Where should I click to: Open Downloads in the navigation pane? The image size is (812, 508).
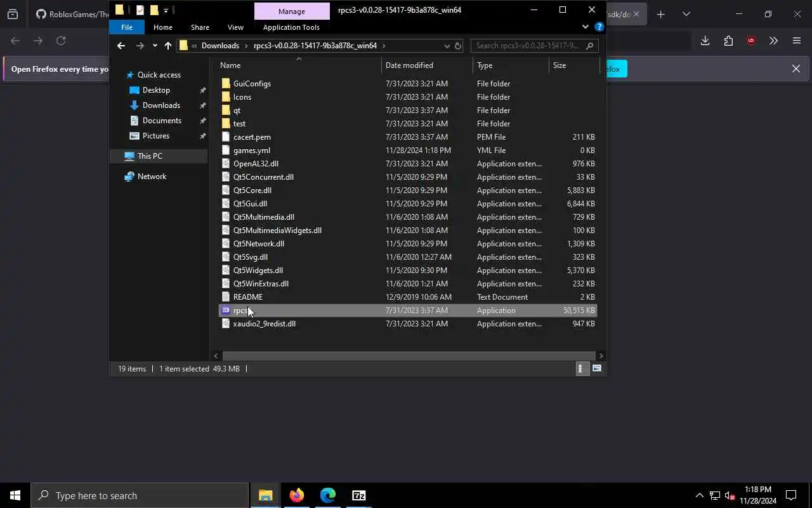(x=161, y=105)
